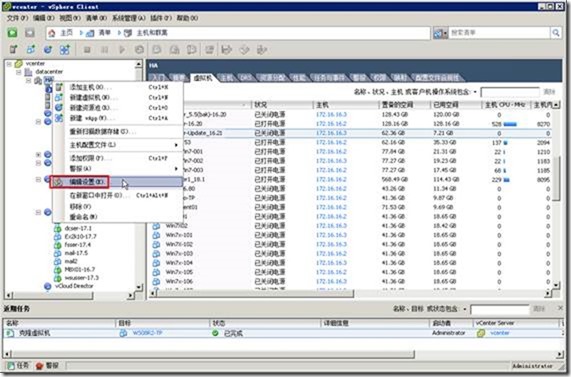The width and height of the screenshot is (571, 377).
Task: Switch to the 资源分配 tab
Action: [272, 78]
